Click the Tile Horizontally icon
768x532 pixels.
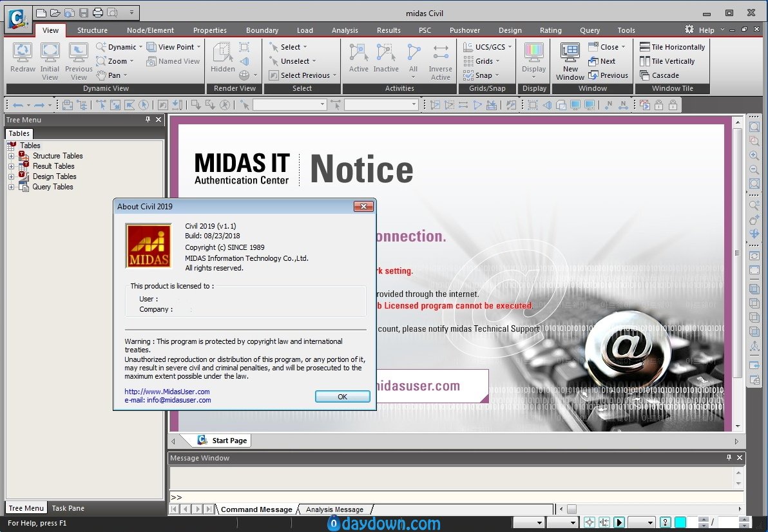pos(644,47)
